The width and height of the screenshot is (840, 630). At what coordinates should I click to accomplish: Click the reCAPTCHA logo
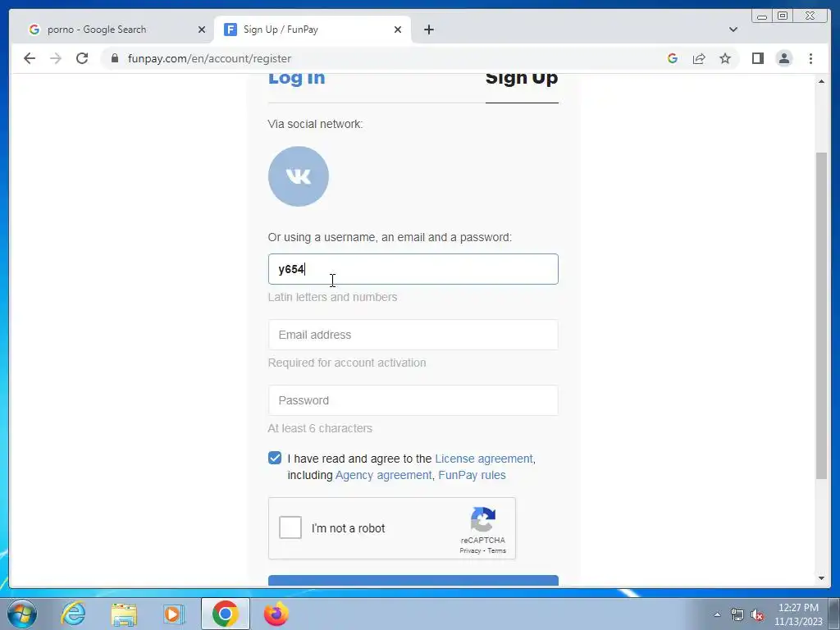tap(483, 519)
